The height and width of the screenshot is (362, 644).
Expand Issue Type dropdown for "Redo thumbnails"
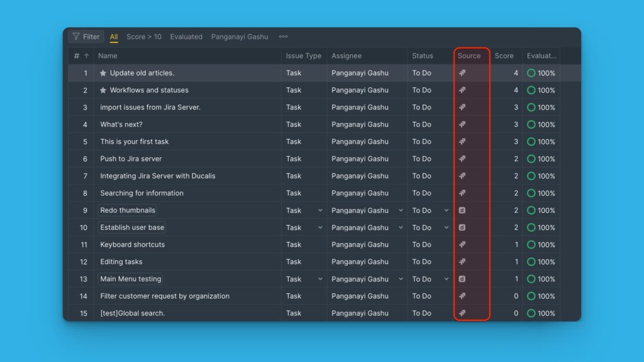(x=320, y=211)
